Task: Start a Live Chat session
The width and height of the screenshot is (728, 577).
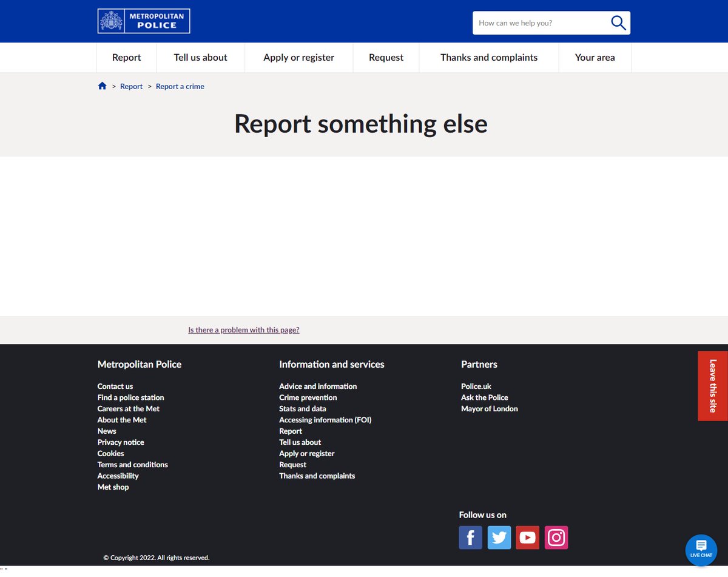Action: click(701, 550)
